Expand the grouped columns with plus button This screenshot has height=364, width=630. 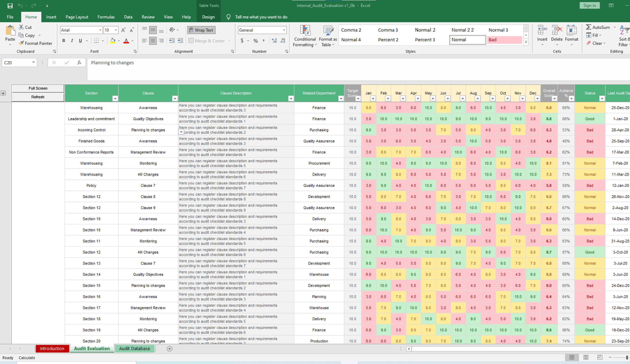click(3, 93)
